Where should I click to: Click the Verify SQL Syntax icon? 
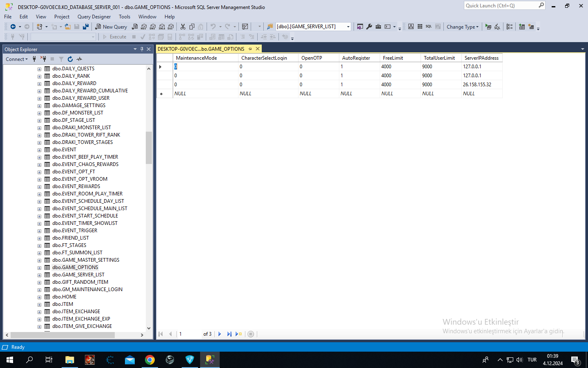pos(497,27)
